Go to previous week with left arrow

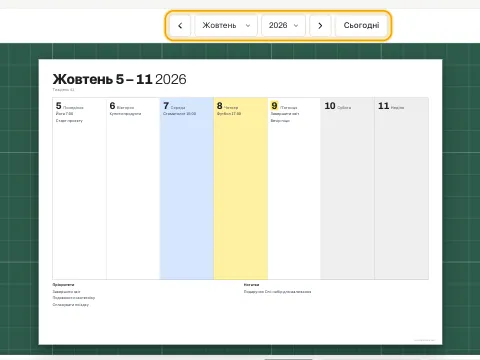(x=180, y=25)
